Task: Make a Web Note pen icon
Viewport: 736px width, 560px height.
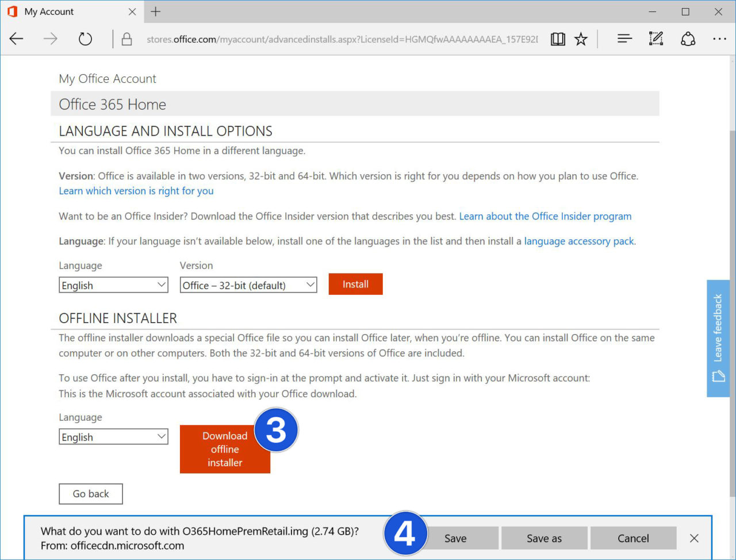Action: click(x=656, y=39)
